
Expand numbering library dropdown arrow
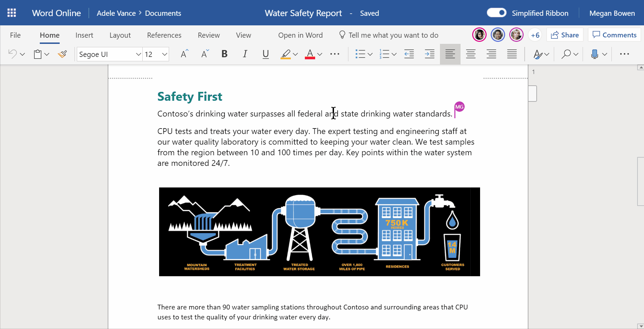tap(394, 54)
